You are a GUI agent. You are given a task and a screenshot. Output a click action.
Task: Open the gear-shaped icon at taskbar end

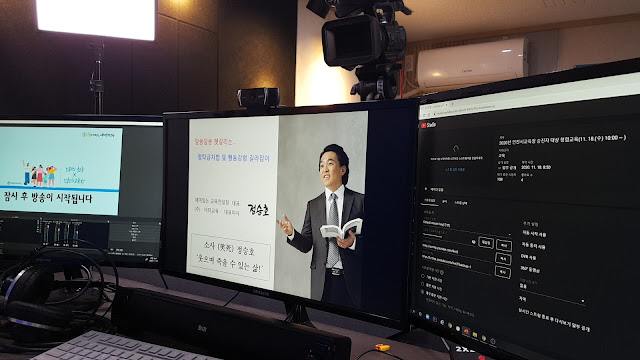[493, 341]
